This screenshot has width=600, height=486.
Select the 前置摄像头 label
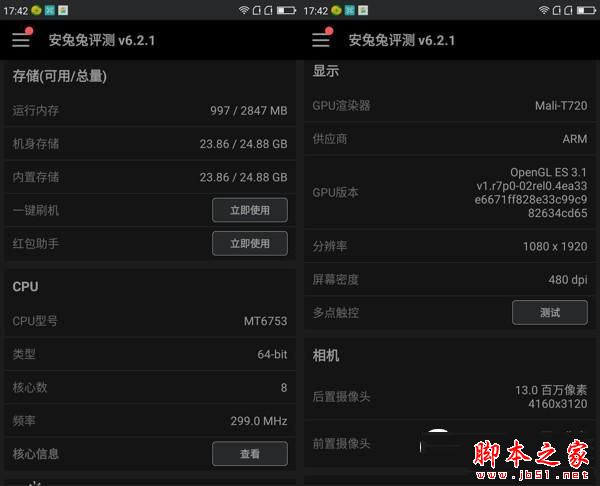click(x=341, y=444)
